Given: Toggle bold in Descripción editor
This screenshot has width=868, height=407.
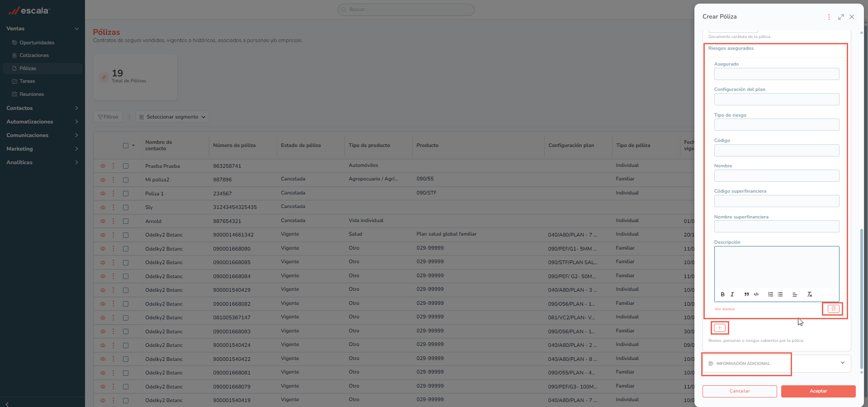Looking at the screenshot, I should click(x=722, y=294).
